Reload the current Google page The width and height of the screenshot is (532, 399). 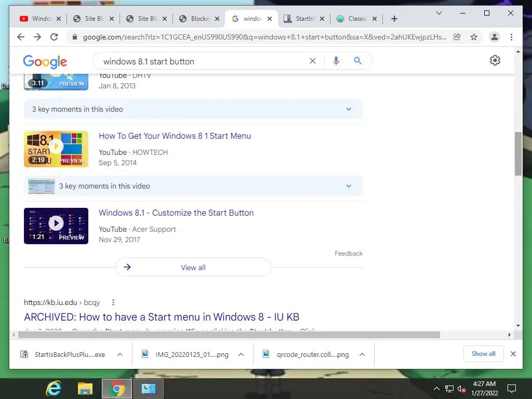[x=54, y=37]
